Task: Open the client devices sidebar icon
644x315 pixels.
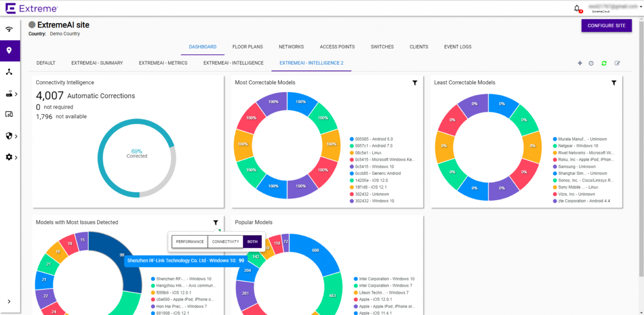Action: click(x=9, y=114)
